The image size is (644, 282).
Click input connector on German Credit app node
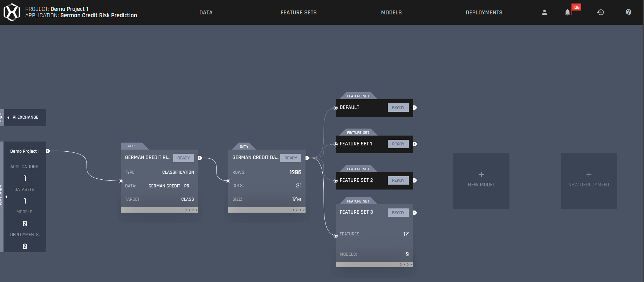pos(121,181)
